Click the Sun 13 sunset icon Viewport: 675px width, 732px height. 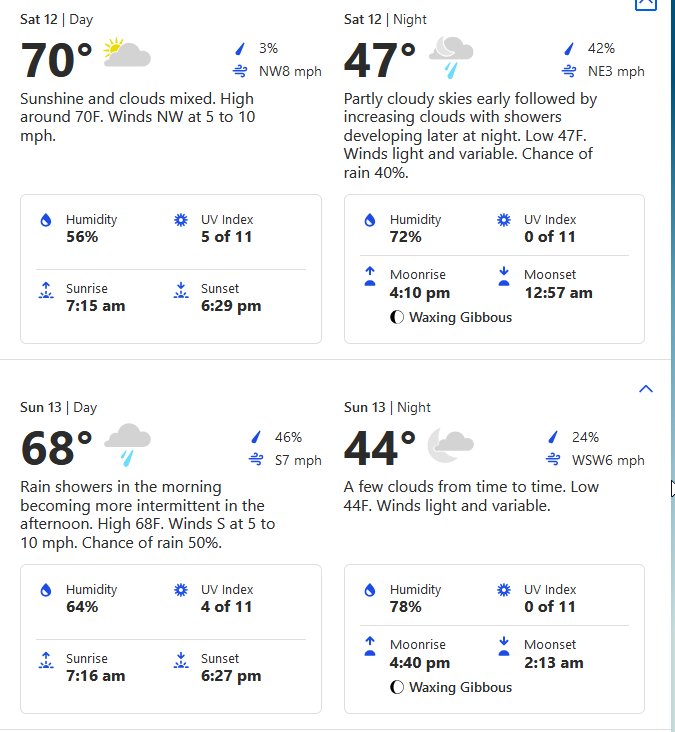coord(181,660)
